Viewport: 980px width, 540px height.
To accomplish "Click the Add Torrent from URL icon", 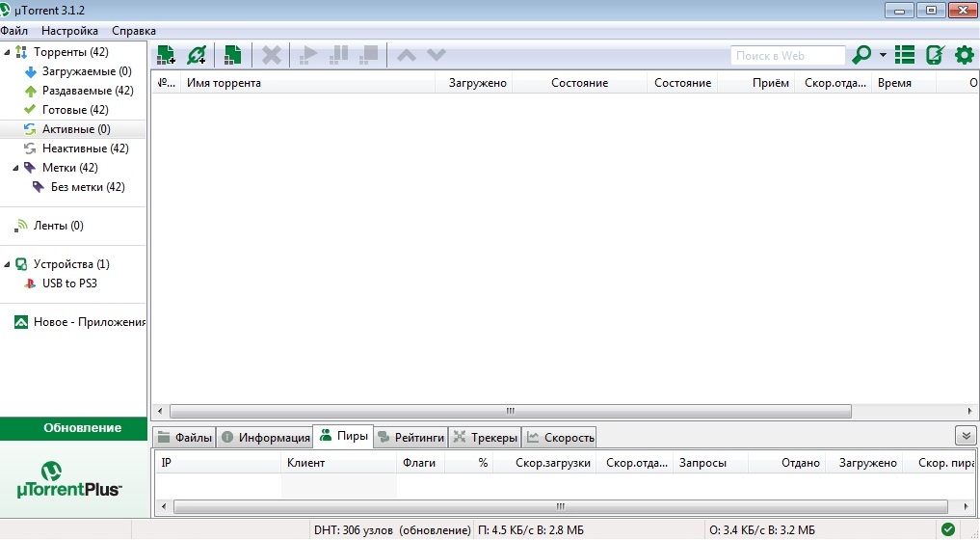I will 197,55.
